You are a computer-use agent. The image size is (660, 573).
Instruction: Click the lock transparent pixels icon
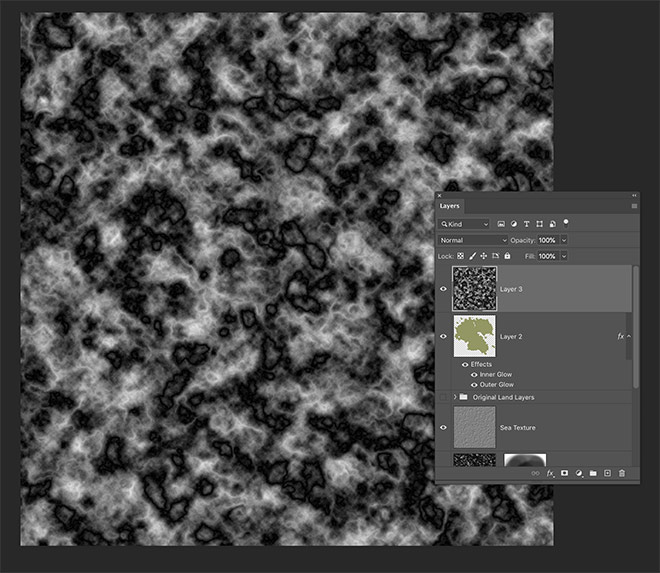[460, 257]
